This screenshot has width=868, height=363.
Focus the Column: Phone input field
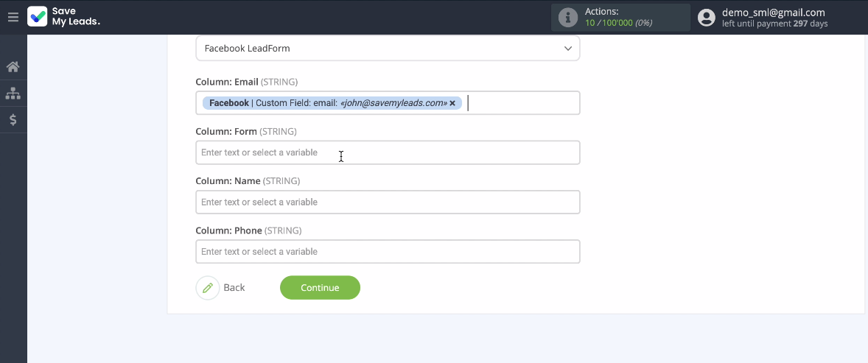point(388,251)
